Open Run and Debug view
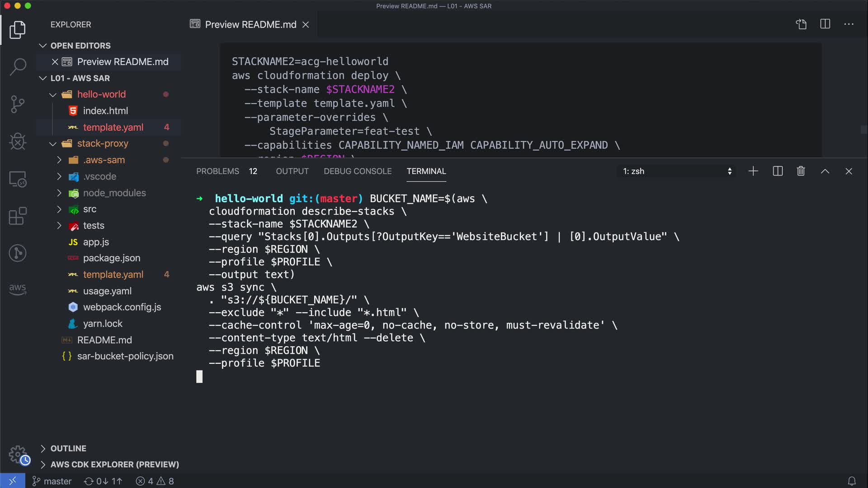Screen dimensions: 868x488 (x=18, y=141)
